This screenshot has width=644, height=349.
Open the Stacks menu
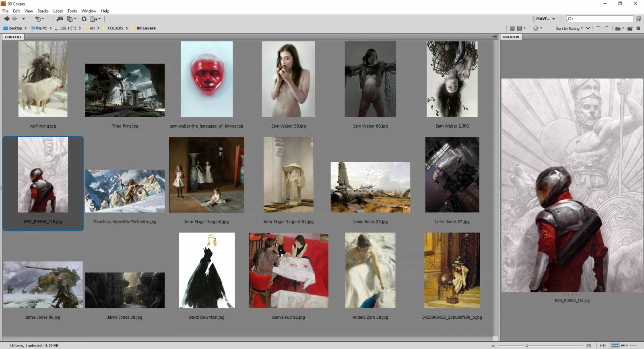(43, 11)
